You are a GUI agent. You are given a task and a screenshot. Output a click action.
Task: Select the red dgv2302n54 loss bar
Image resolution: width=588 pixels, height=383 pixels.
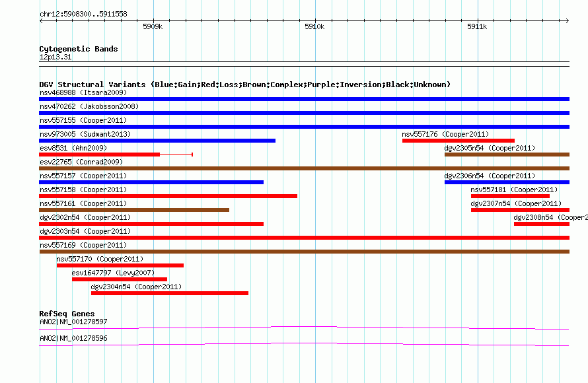pos(151,224)
